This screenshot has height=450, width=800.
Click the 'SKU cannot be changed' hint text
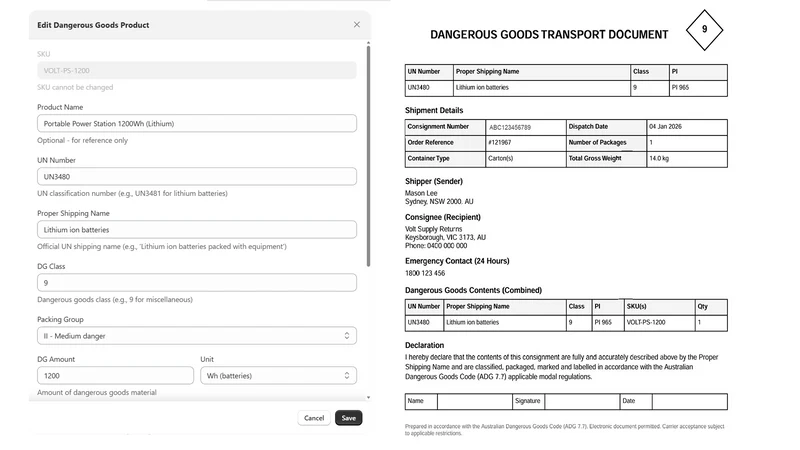(75, 87)
